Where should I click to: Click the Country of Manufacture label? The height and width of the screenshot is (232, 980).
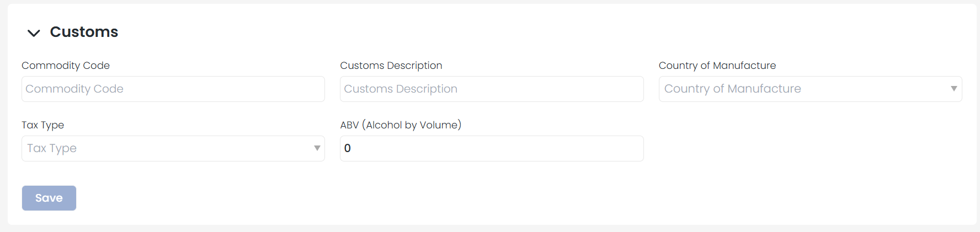[717, 66]
